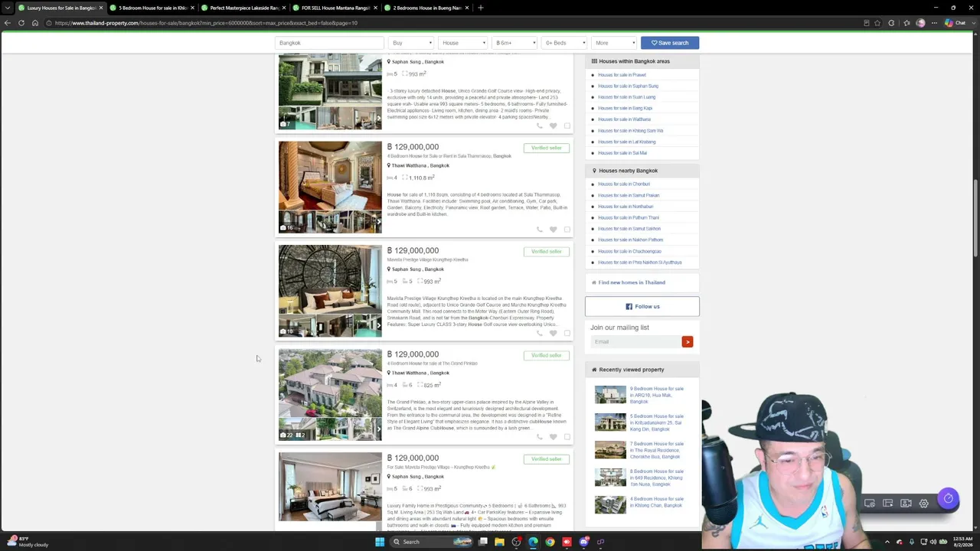Call seller of the ฿129,000,000 Sala Thammasop listing
This screenshot has width=980, height=551.
(540, 230)
